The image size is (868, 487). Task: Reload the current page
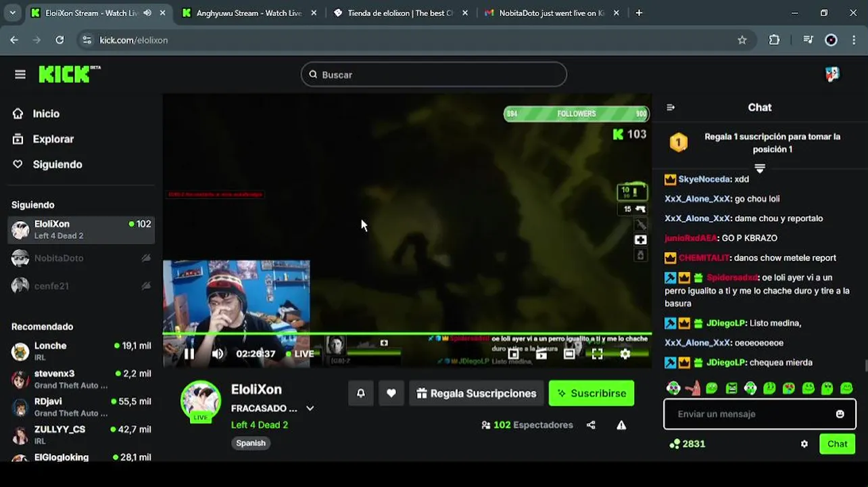(59, 40)
